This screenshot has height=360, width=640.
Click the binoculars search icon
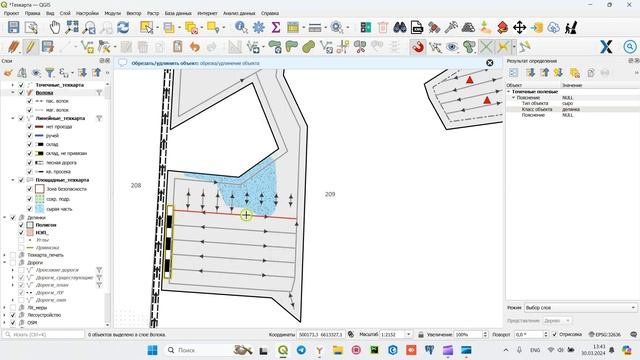pyautogui.click(x=400, y=27)
